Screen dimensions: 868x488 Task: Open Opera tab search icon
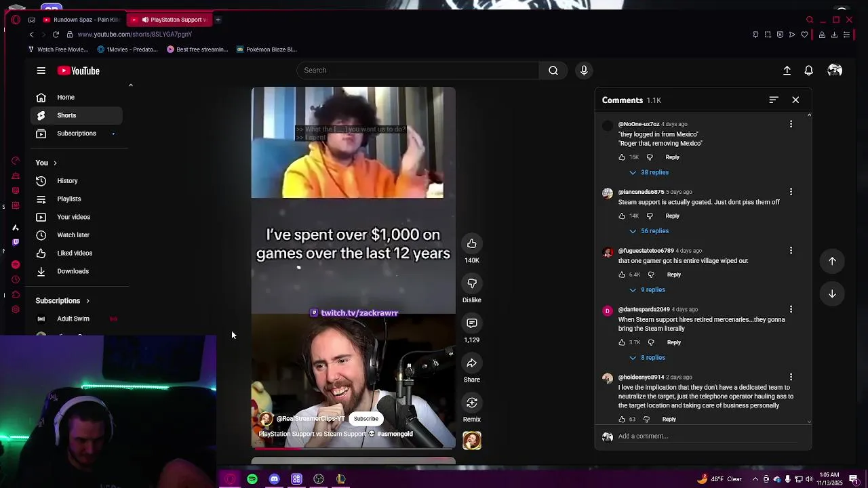810,20
